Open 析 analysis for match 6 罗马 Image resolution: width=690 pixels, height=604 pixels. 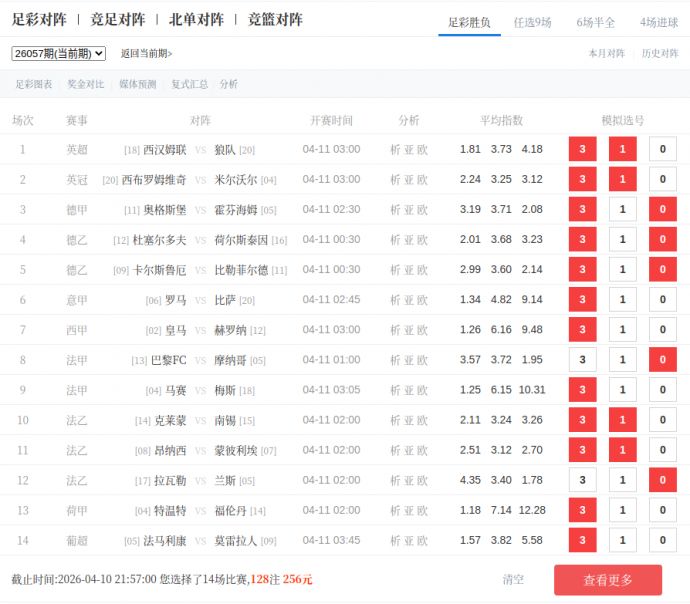[x=395, y=300]
